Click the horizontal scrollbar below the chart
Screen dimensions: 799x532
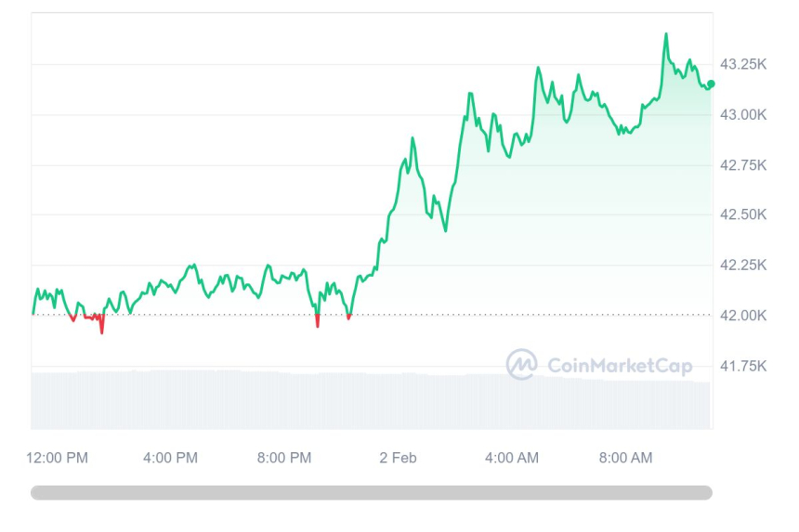pos(372,493)
